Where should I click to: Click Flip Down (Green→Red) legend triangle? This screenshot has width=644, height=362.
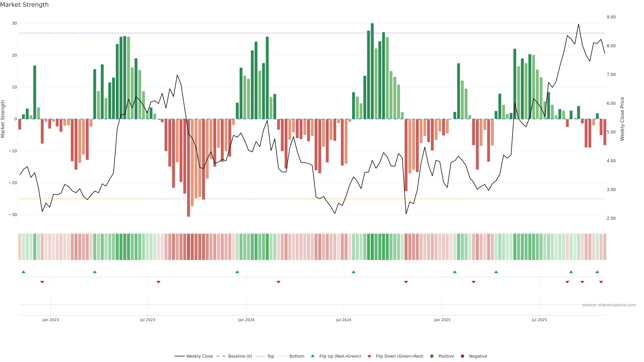click(369, 356)
